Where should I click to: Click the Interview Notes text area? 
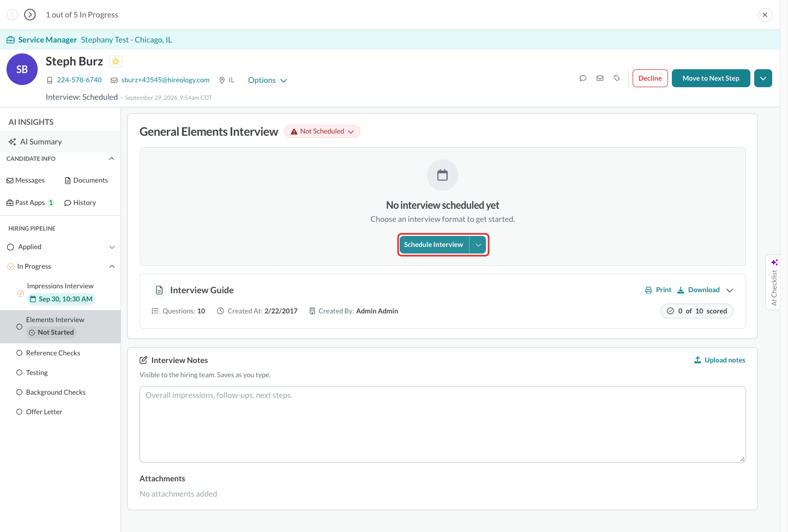tap(443, 425)
